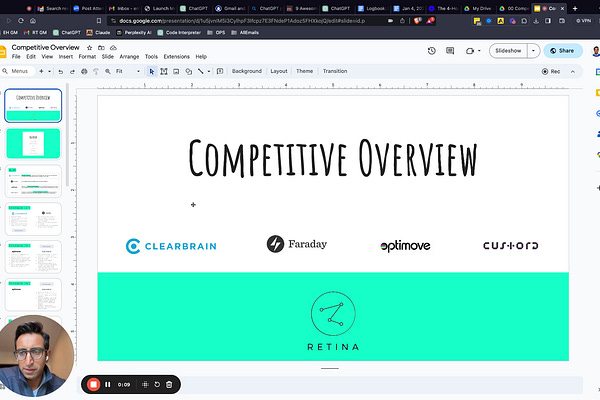Screen dimensions: 600x400
Task: Select the shape tool
Action: click(189, 71)
